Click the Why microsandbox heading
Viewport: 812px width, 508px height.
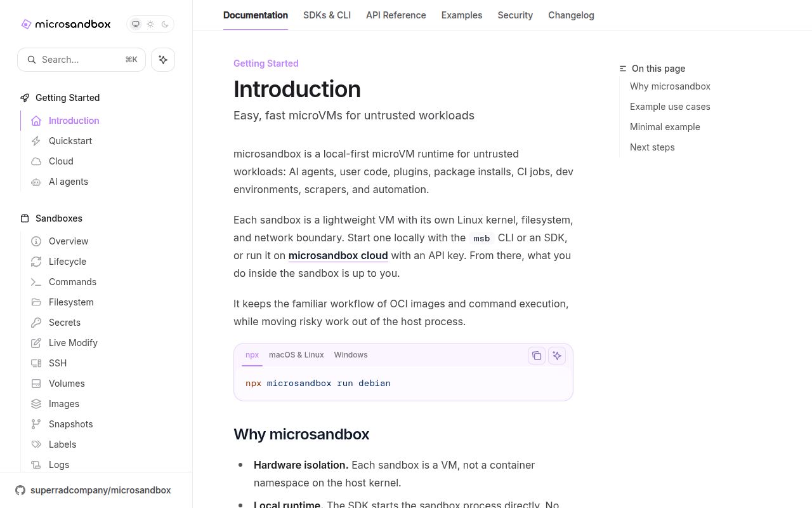point(301,434)
